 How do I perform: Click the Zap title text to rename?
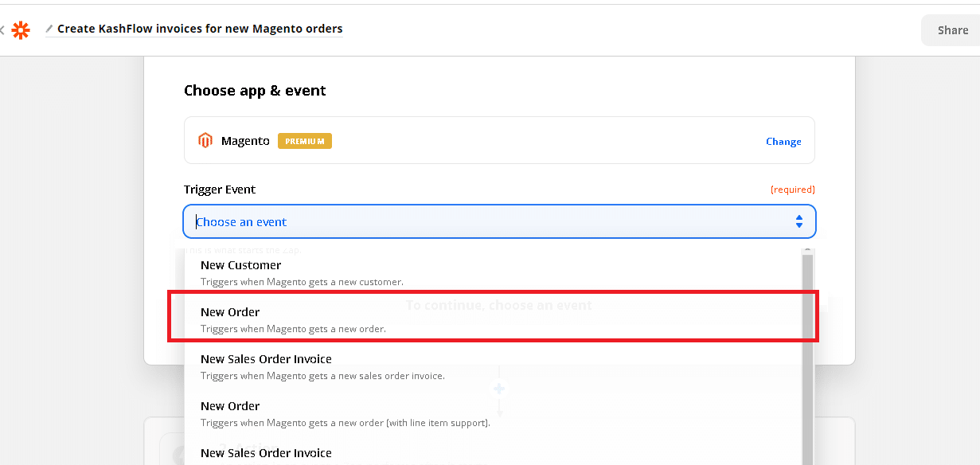click(200, 29)
